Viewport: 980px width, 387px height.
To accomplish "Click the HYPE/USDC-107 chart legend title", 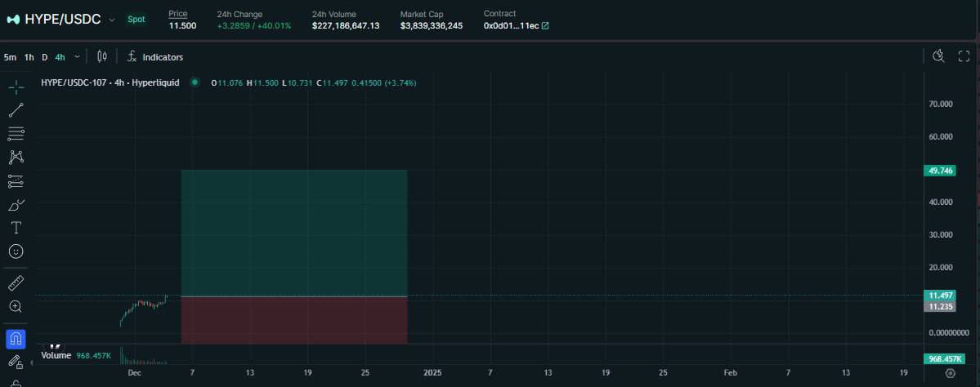I will [x=110, y=82].
